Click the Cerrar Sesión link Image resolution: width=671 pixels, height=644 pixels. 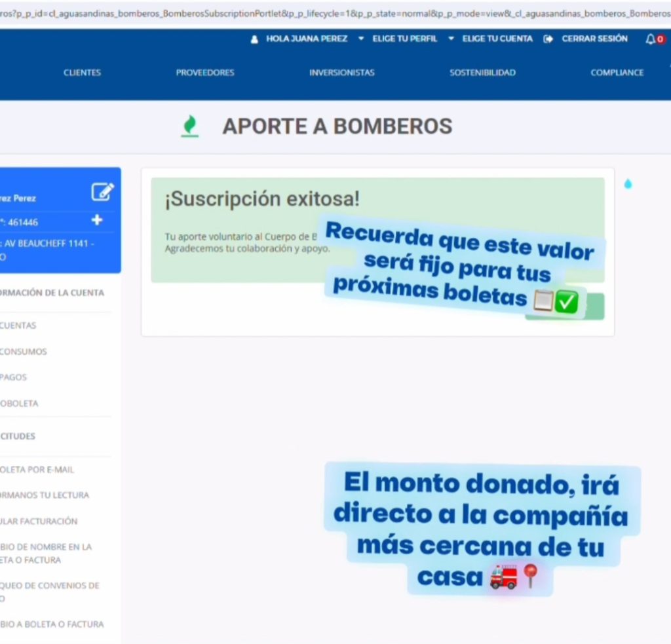[594, 39]
